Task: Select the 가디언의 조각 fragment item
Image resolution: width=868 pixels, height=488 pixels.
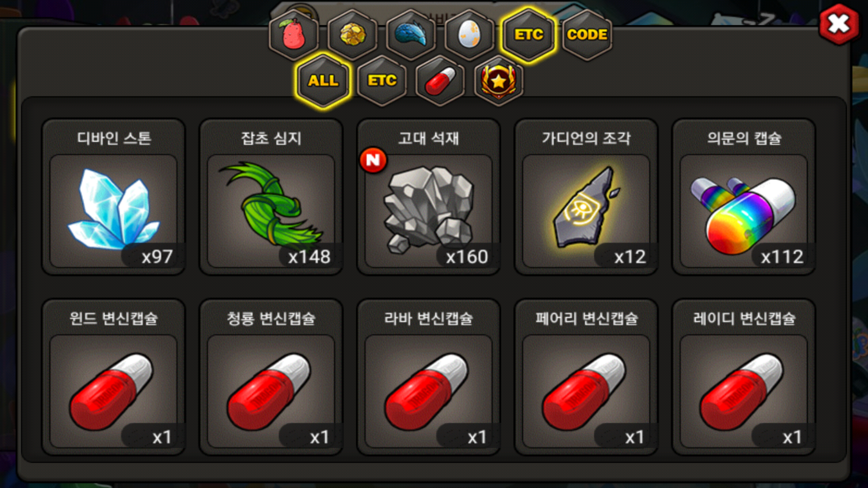Action: 586,197
